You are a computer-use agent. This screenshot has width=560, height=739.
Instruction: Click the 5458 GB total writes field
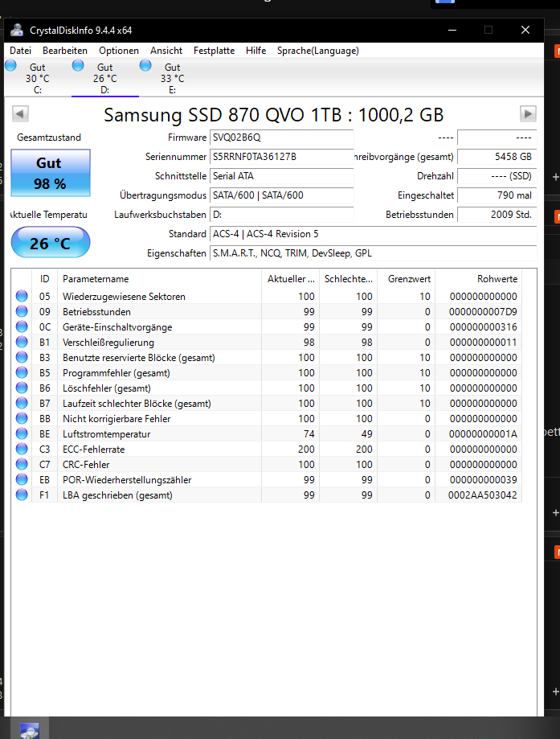pyautogui.click(x=497, y=157)
